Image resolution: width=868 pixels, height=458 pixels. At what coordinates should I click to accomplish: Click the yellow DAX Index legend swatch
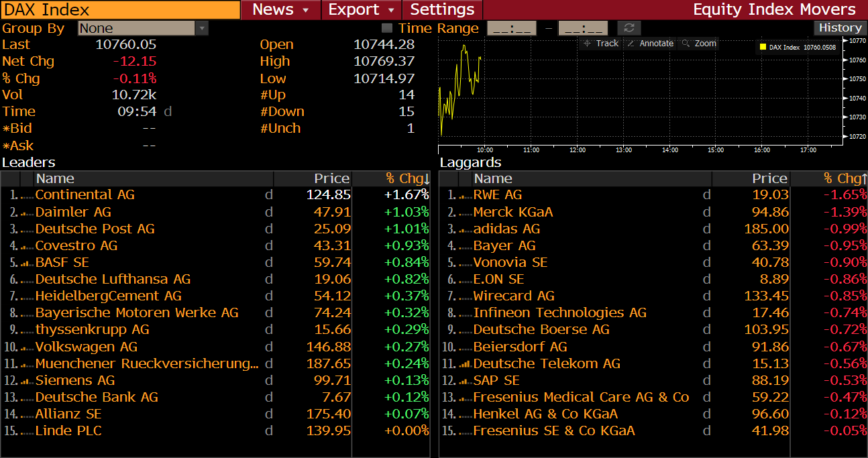click(x=763, y=48)
